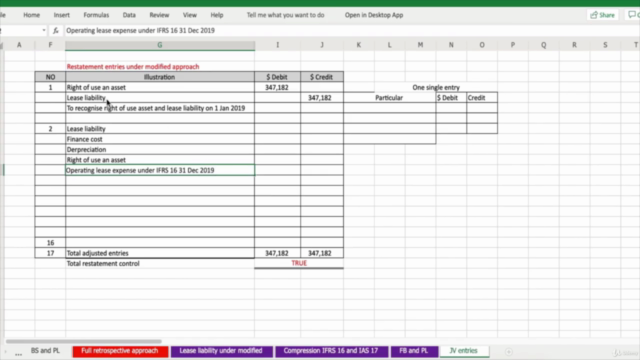Select 'To recognise right of use asset' cell
The width and height of the screenshot is (640, 360).
[x=160, y=108]
